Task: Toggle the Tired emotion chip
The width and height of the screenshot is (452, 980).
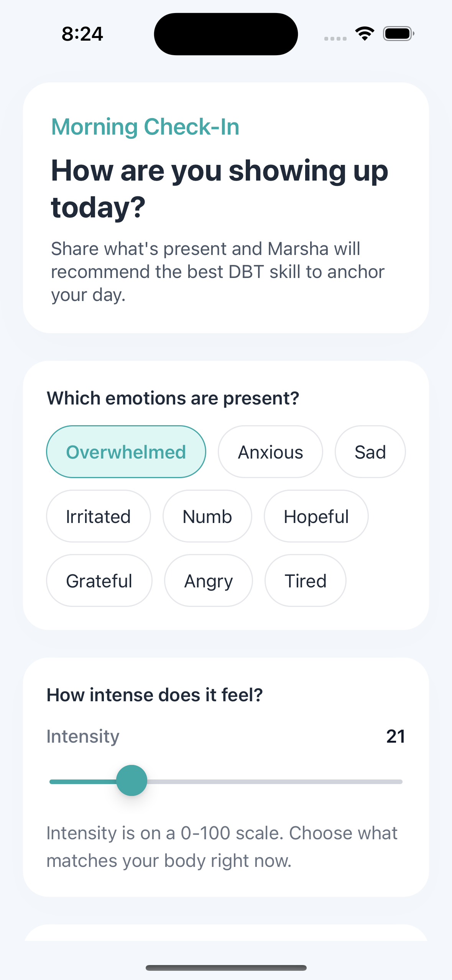Action: pos(306,580)
